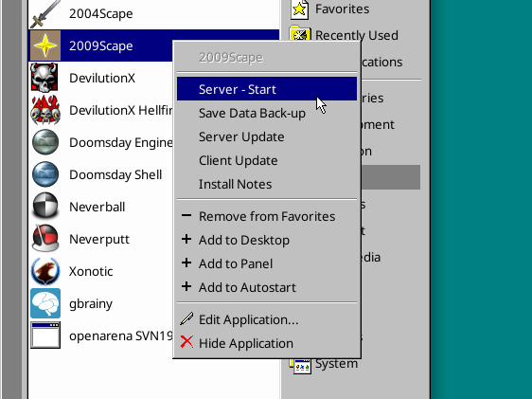Click the plus icon beside Add to Autostart

186,286
